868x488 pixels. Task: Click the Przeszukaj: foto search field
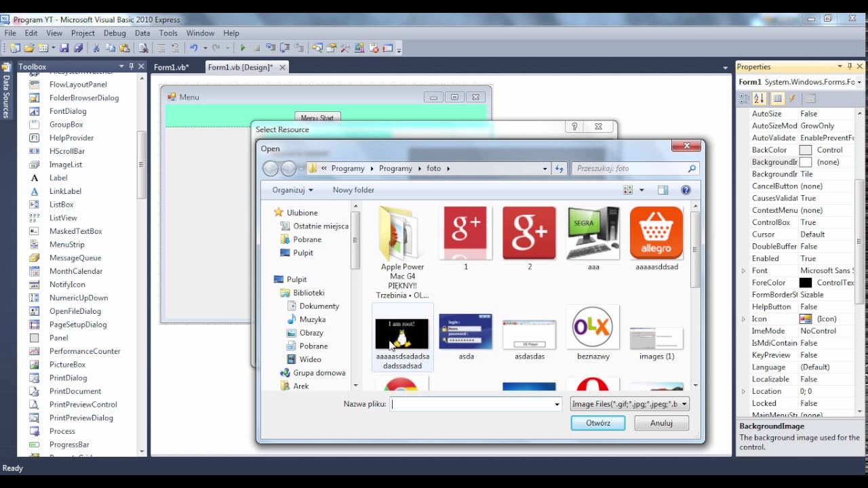[635, 168]
